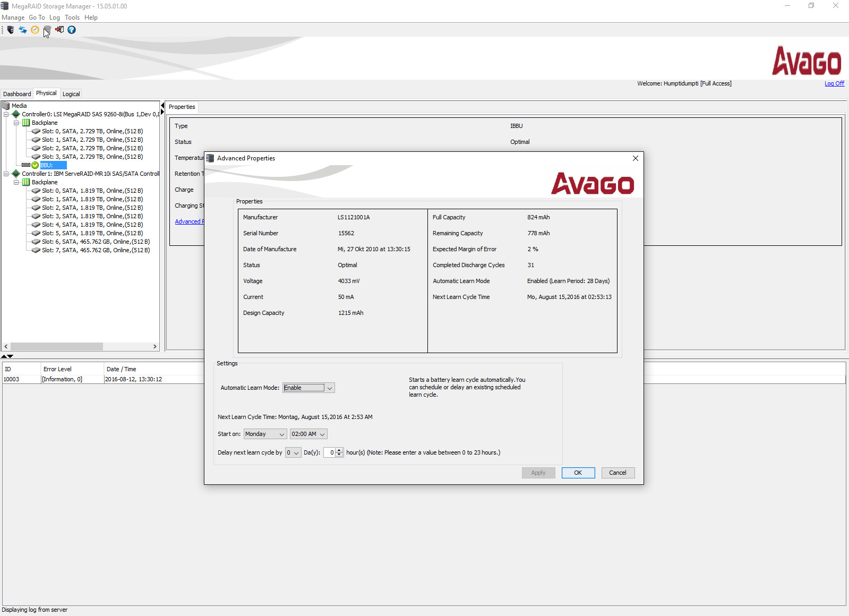Click the disabled Apply button
This screenshot has width=849, height=616.
[538, 473]
